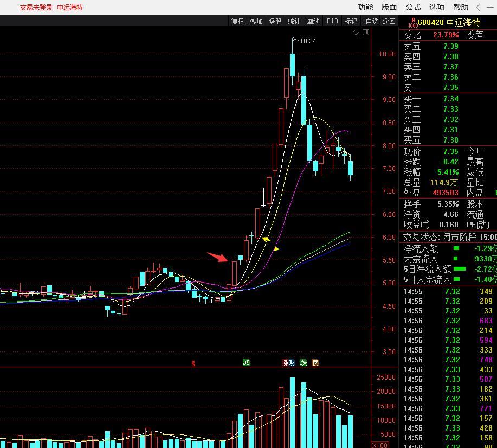
Task: Click 卖一 price 7.35
Action: (x=451, y=87)
